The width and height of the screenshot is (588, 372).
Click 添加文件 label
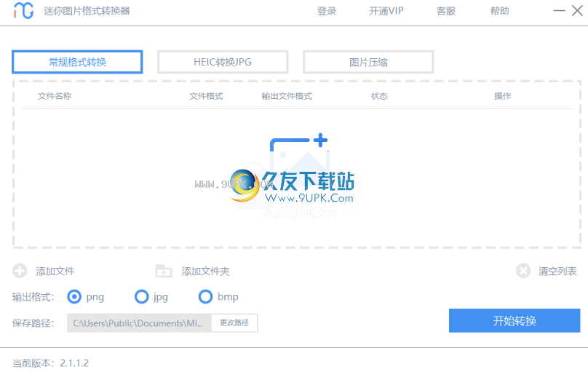point(55,271)
